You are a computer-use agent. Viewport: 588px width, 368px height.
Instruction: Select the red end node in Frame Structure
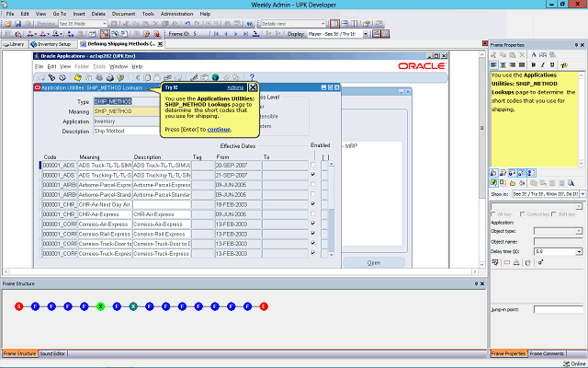coord(264,306)
